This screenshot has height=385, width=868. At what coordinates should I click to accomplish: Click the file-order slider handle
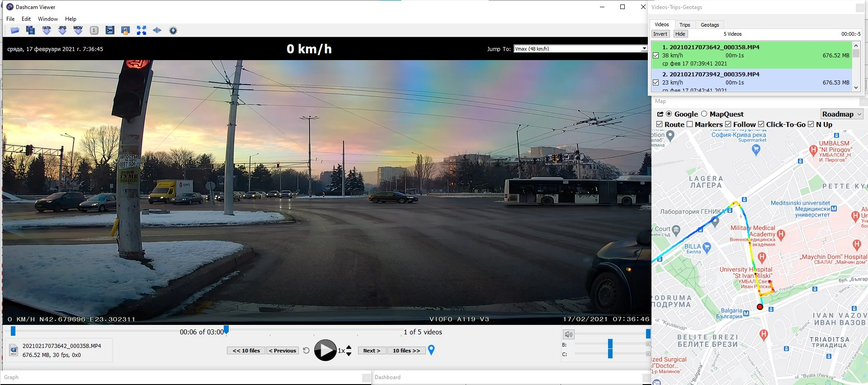pos(226,329)
